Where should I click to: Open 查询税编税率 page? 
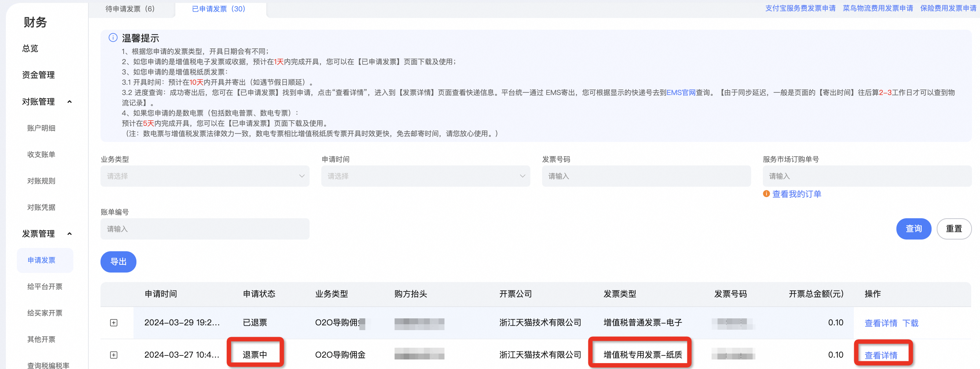[x=48, y=365]
